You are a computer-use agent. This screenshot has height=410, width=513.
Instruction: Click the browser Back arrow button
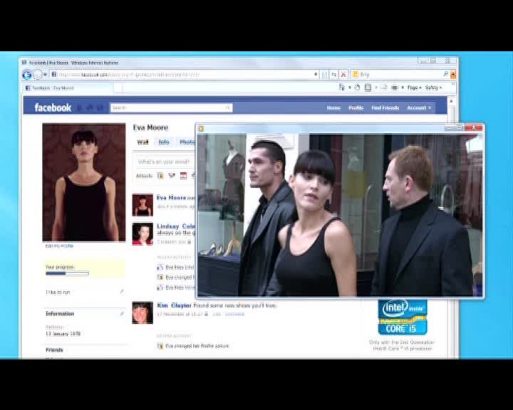[27, 75]
